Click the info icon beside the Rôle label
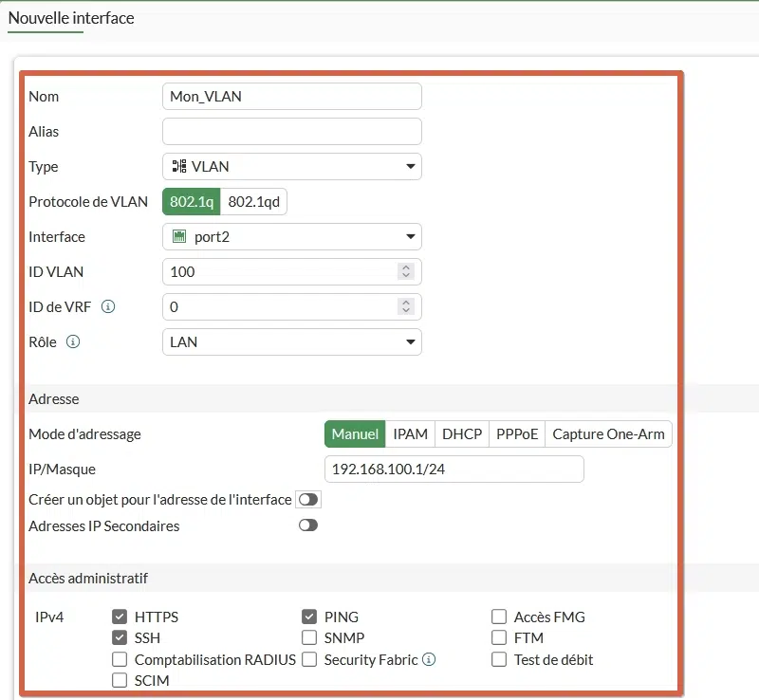Image resolution: width=759 pixels, height=700 pixels. click(x=75, y=341)
